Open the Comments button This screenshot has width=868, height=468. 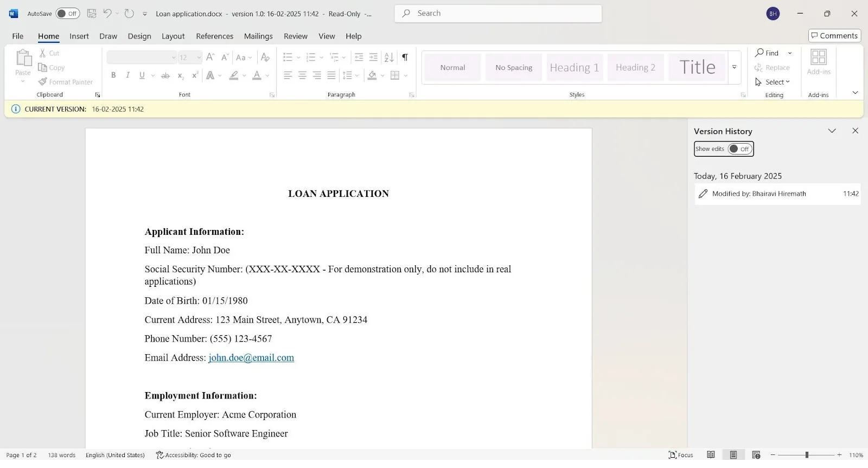834,36
